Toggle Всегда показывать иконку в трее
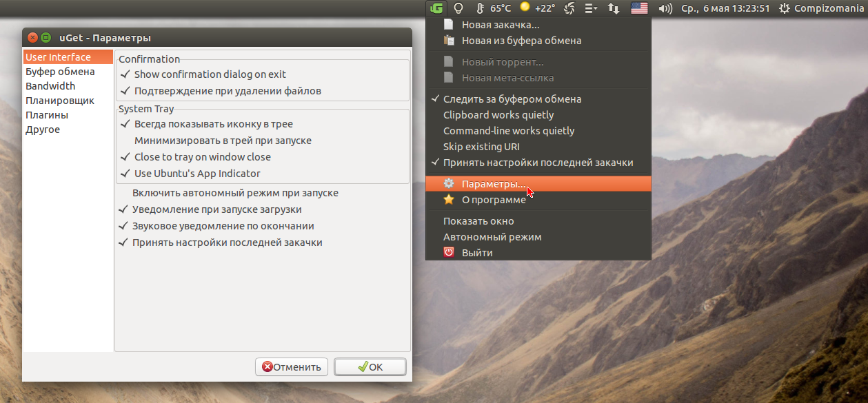The height and width of the screenshot is (403, 868). (206, 124)
